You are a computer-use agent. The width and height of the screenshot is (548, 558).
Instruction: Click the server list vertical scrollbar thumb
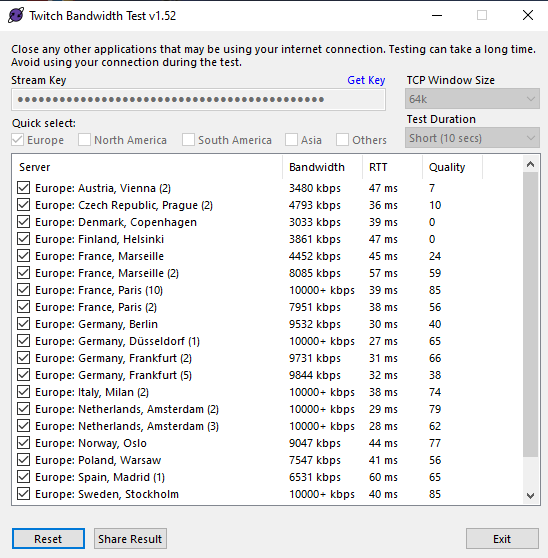531,315
